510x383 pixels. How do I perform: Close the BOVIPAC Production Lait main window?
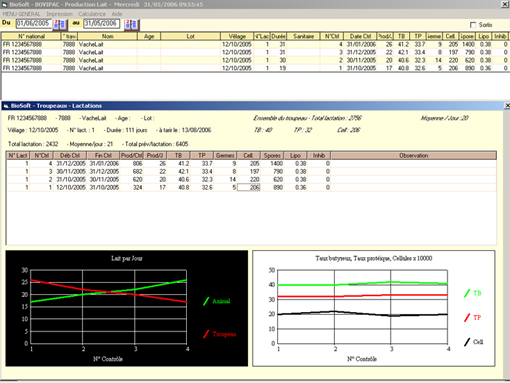(x=505, y=5)
